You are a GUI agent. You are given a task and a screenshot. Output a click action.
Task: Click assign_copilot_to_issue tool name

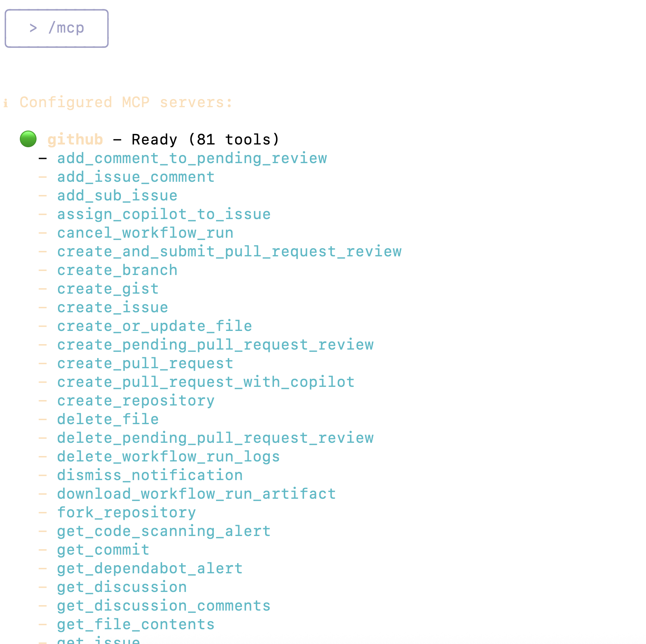pyautogui.click(x=164, y=214)
